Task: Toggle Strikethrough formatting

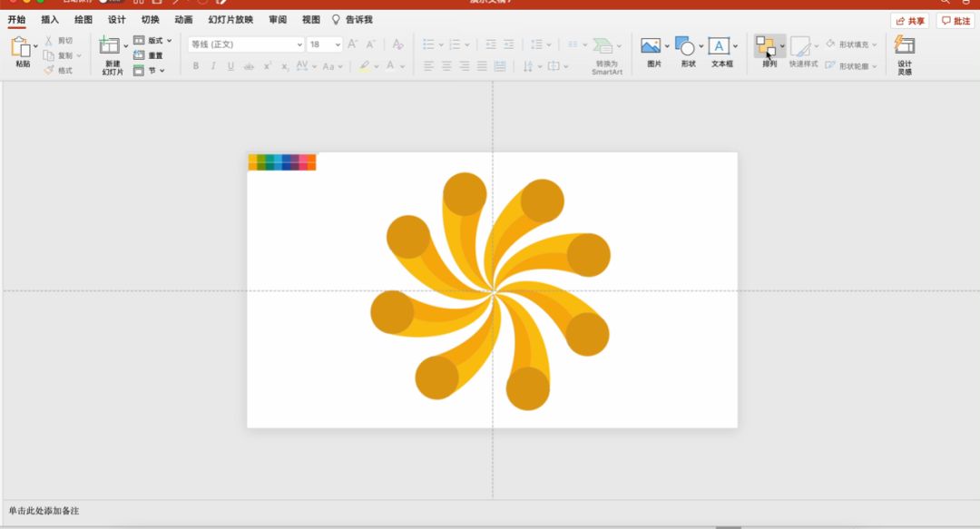Action: click(249, 65)
